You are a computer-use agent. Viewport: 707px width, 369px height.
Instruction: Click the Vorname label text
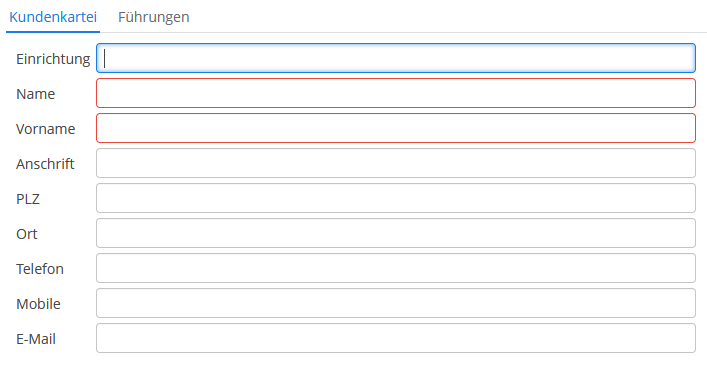[x=46, y=129]
